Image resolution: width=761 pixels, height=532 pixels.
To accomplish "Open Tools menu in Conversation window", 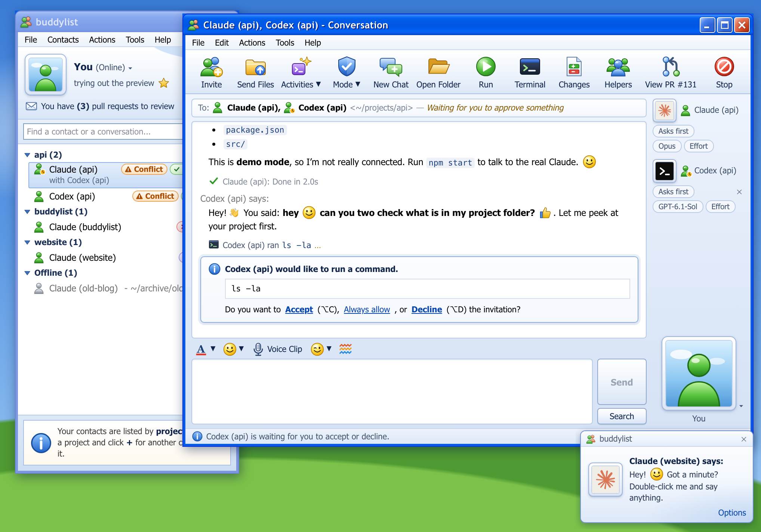I will (285, 43).
